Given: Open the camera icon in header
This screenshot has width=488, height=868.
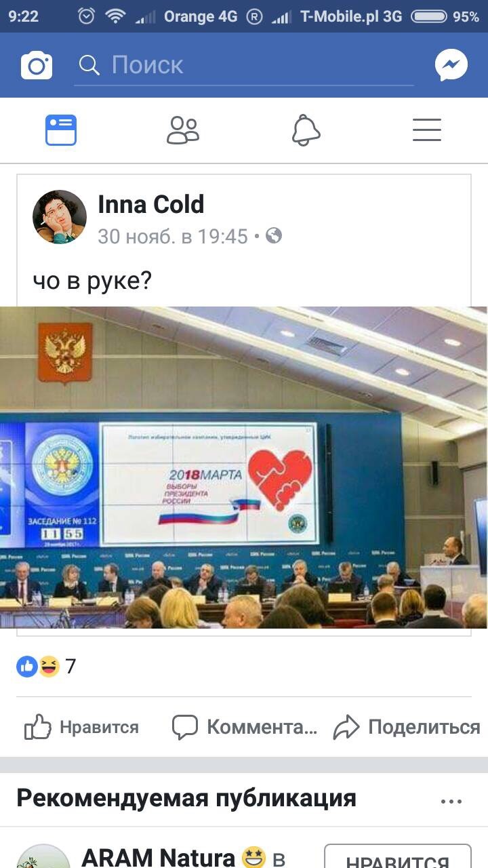Looking at the screenshot, I should coord(37,65).
